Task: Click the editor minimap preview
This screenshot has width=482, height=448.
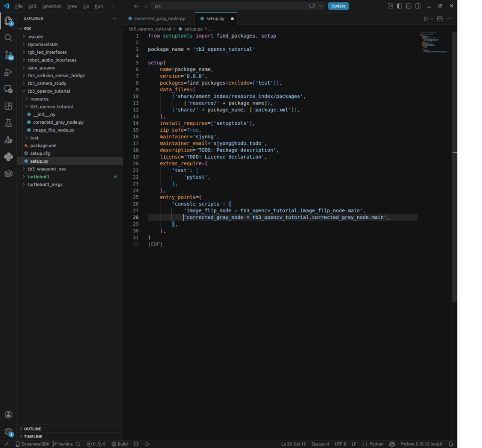Action: coord(434,43)
